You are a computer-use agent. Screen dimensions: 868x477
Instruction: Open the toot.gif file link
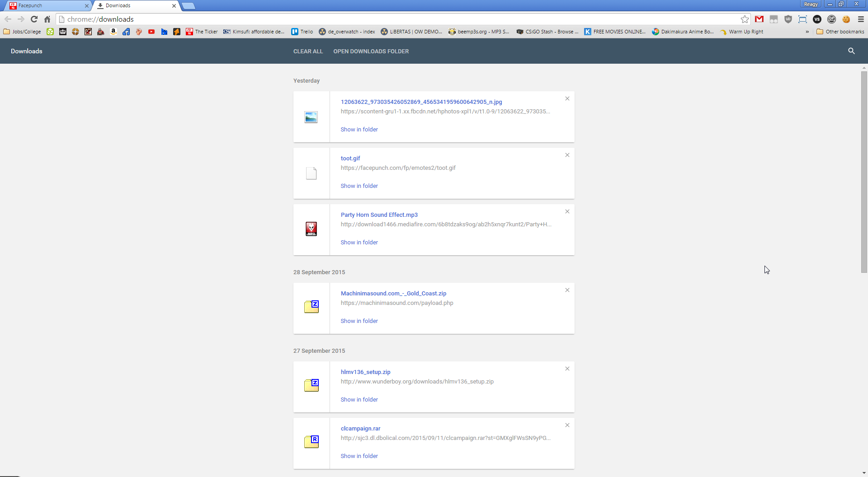(350, 159)
